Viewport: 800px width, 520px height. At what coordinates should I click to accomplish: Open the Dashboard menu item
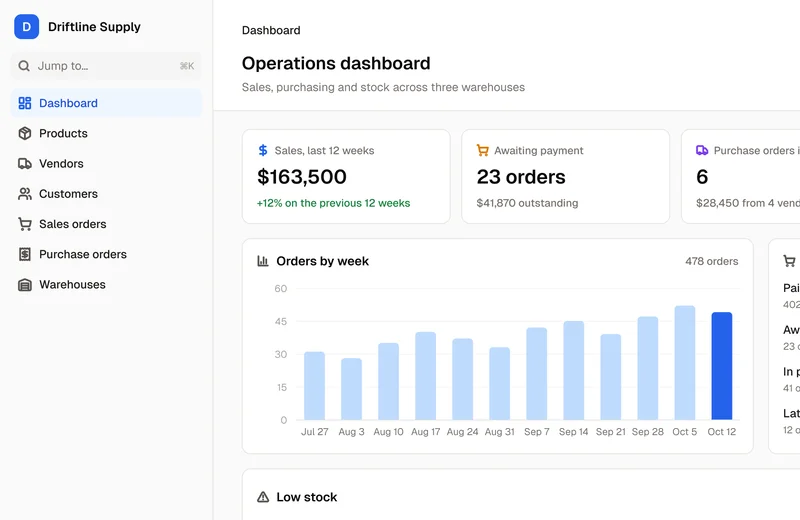(106, 103)
